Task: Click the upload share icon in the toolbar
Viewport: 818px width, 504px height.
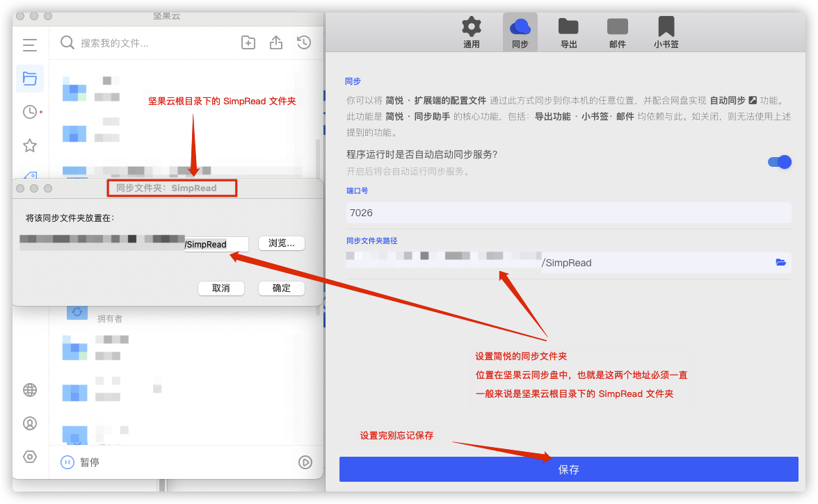Action: (276, 42)
